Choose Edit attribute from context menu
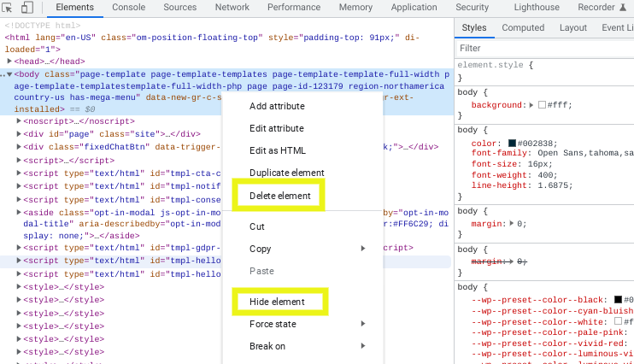Image resolution: width=634 pixels, height=364 pixels. click(x=277, y=128)
